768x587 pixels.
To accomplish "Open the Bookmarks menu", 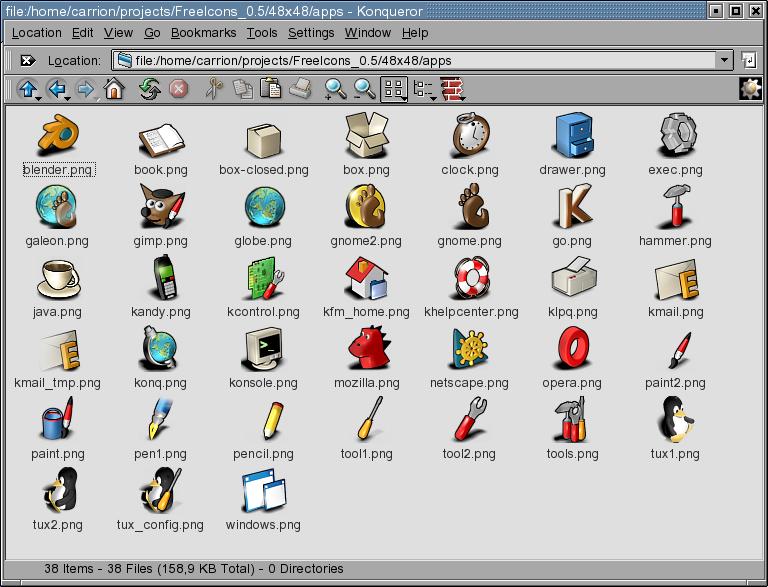I will point(203,33).
